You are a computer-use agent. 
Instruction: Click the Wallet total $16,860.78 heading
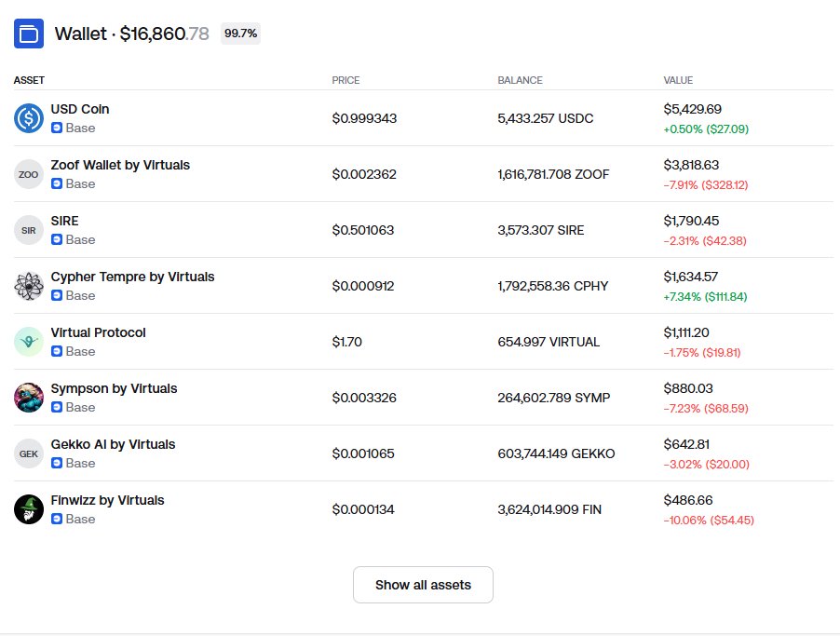coord(132,34)
